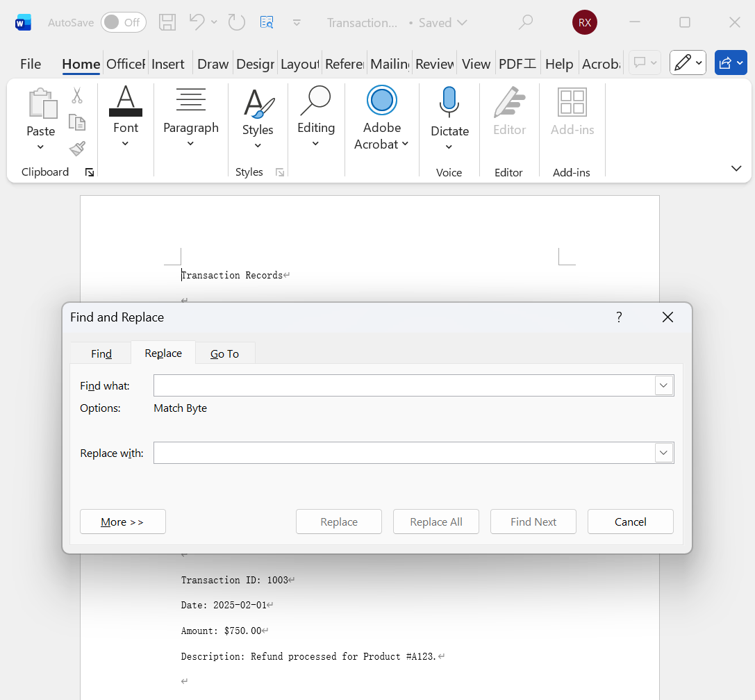Expand the Replace with dropdown arrow
The image size is (755, 700).
(664, 453)
